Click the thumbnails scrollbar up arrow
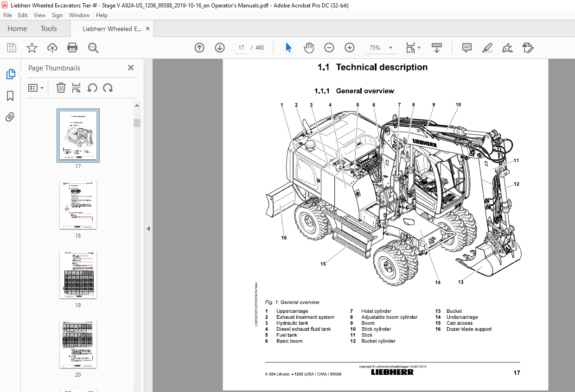Image resolution: width=575 pixels, height=392 pixels. (x=137, y=106)
